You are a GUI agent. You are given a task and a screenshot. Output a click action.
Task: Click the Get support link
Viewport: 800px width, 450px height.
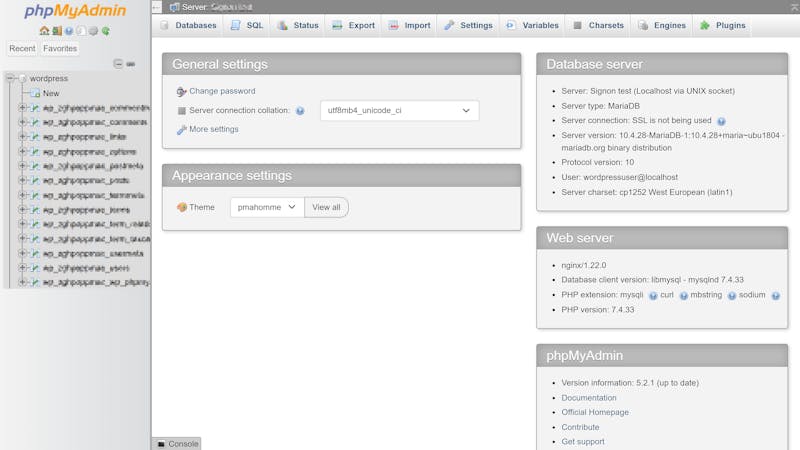pyautogui.click(x=583, y=441)
